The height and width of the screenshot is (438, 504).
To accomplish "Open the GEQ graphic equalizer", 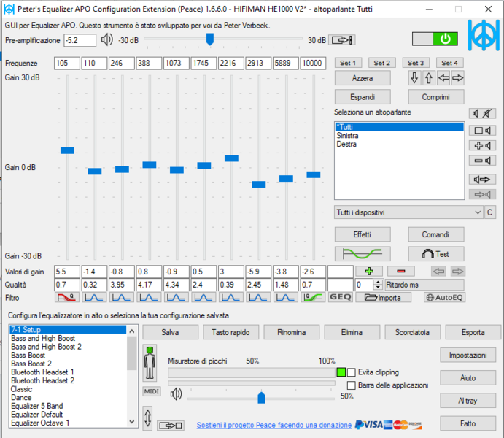I will 340,297.
